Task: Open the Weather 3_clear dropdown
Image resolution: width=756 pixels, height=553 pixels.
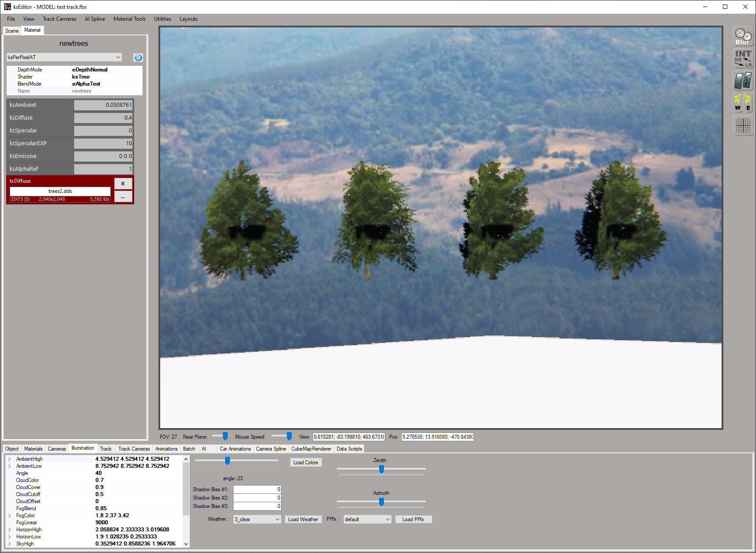Action: (x=257, y=519)
